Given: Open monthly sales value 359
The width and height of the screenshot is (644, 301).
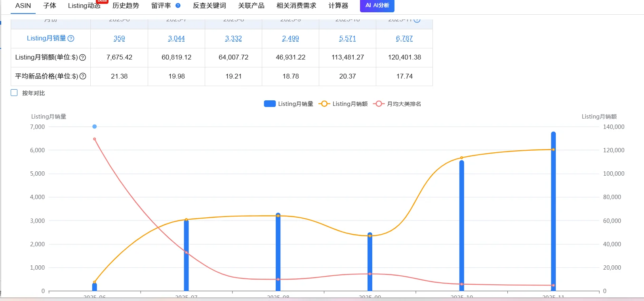Looking at the screenshot, I should click(119, 38).
